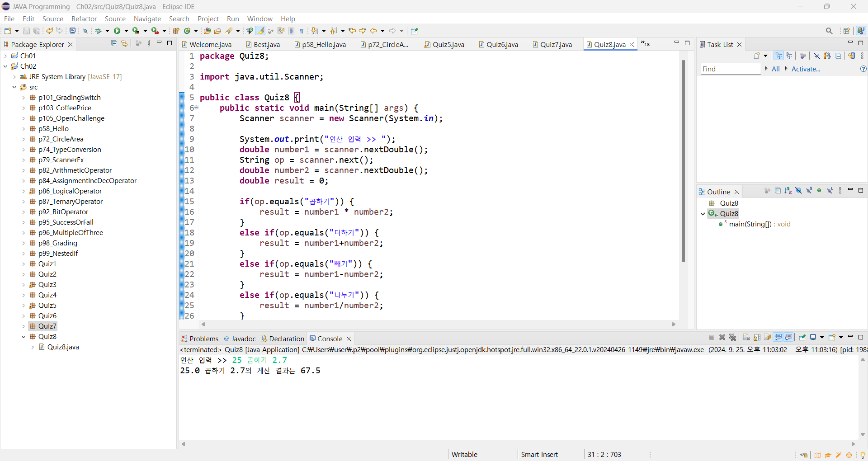The image size is (868, 461).
Task: Click Remove All Terminated Launches in Console
Action: 733,337
